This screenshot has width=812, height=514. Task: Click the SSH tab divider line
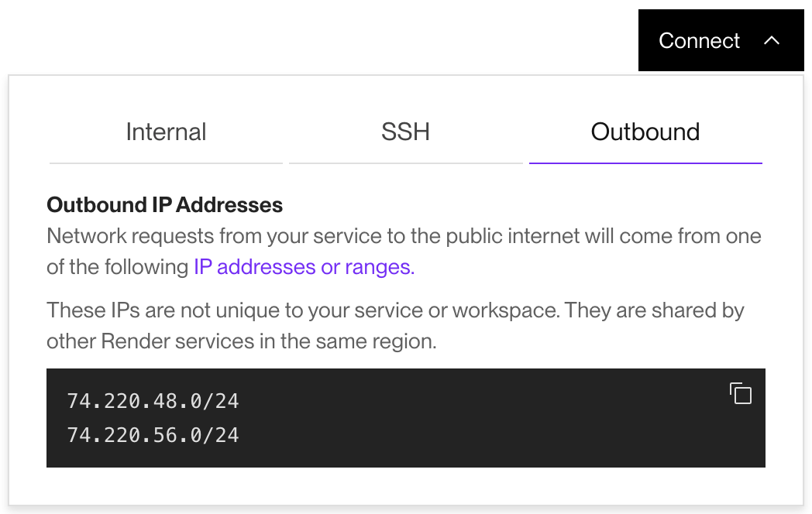(406, 163)
